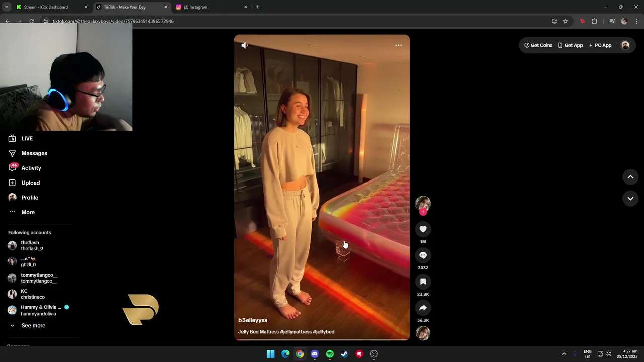
Task: Like the video with the heart icon
Action: pos(423,229)
